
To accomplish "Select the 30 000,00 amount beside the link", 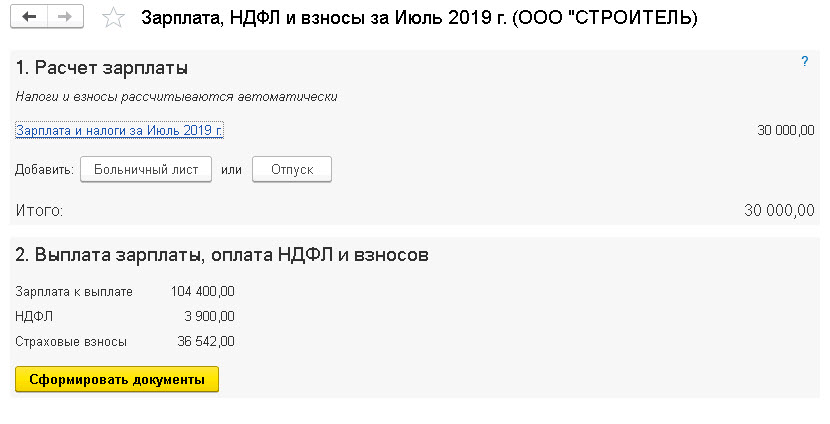I will pyautogui.click(x=786, y=130).
